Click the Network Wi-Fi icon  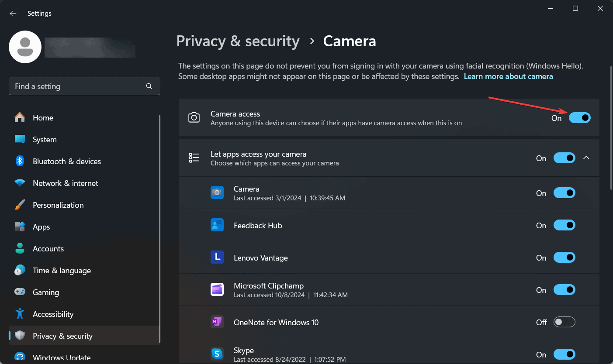pos(20,183)
